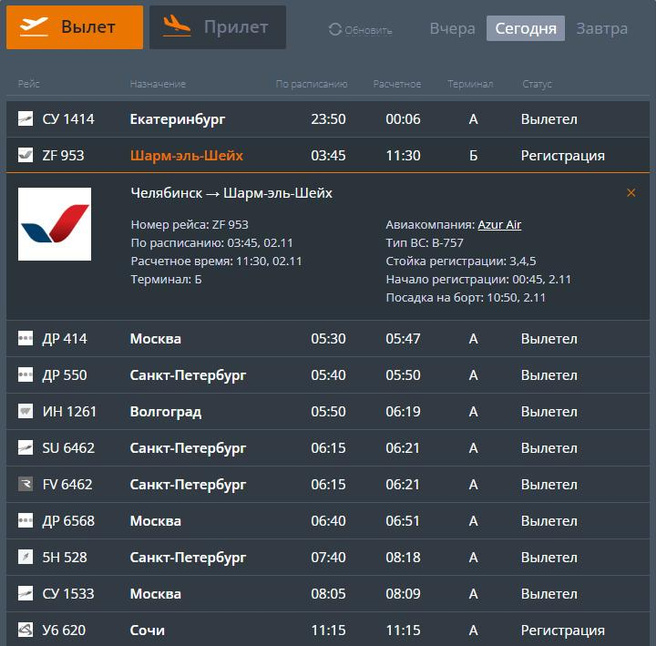656x646 pixels.
Task: Click airline icon for FV 6462
Action: (25, 484)
